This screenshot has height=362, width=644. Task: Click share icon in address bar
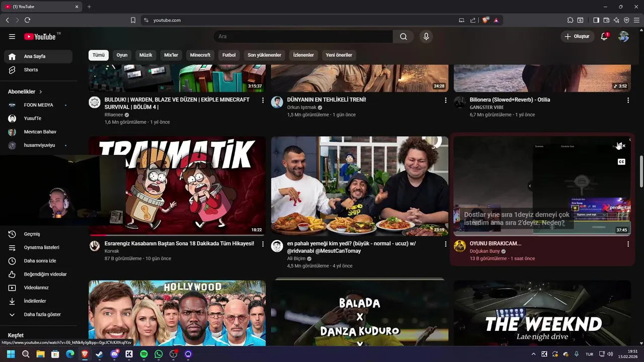473,20
